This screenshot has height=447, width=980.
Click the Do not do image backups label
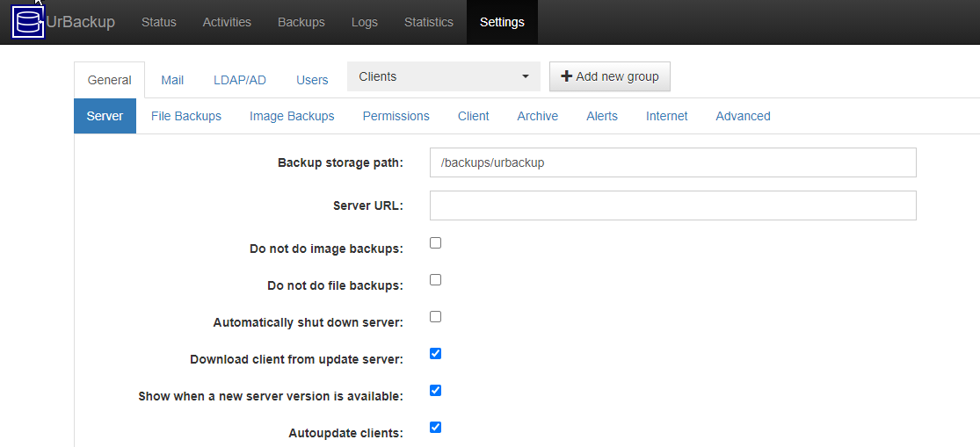coord(326,249)
